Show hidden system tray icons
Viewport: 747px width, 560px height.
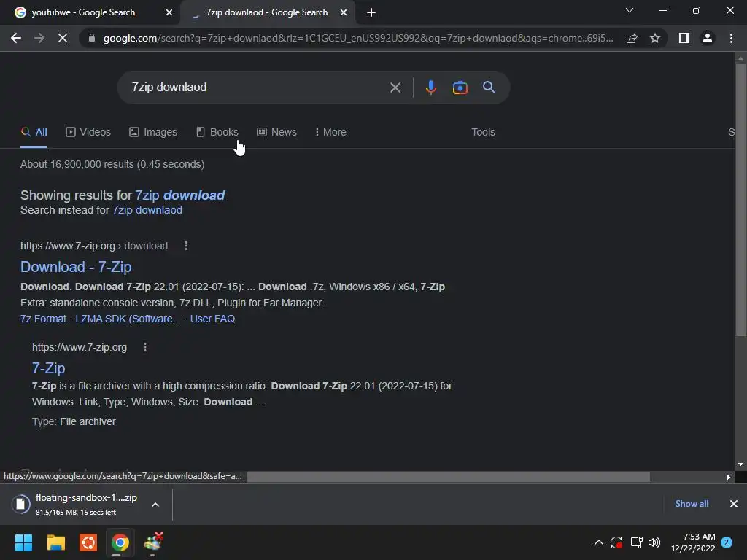(x=599, y=542)
